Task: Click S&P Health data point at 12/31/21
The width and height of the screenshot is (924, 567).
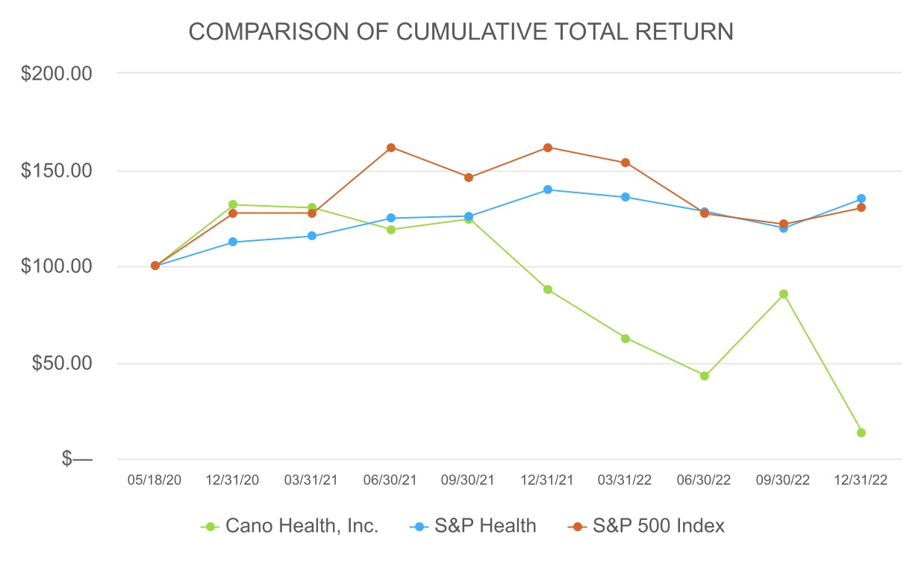Action: click(548, 189)
